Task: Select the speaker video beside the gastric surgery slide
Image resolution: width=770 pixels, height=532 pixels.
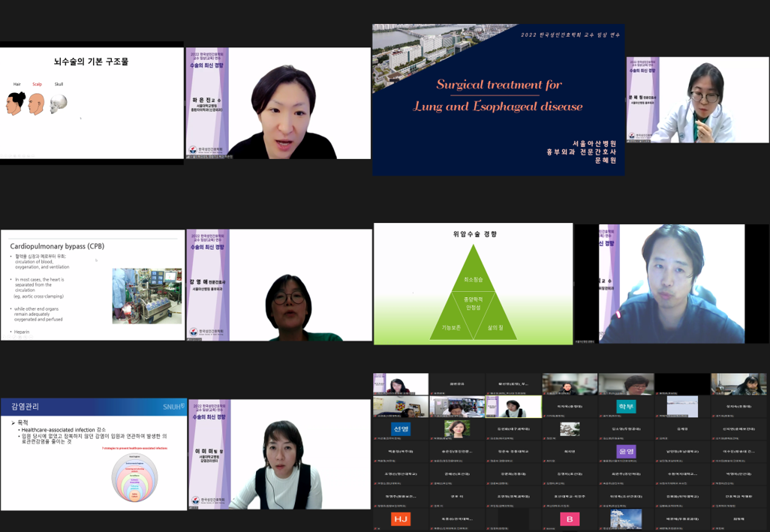Action: pyautogui.click(x=672, y=284)
